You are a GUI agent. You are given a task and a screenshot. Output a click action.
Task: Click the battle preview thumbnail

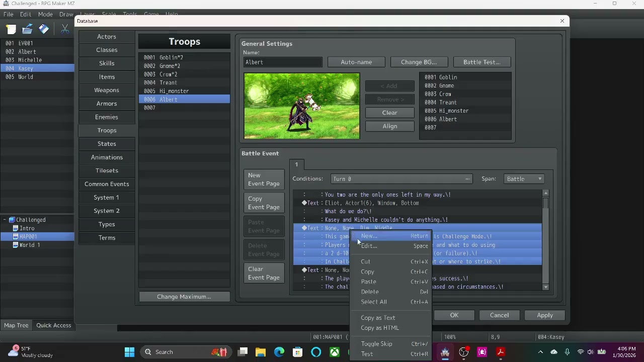point(302,106)
